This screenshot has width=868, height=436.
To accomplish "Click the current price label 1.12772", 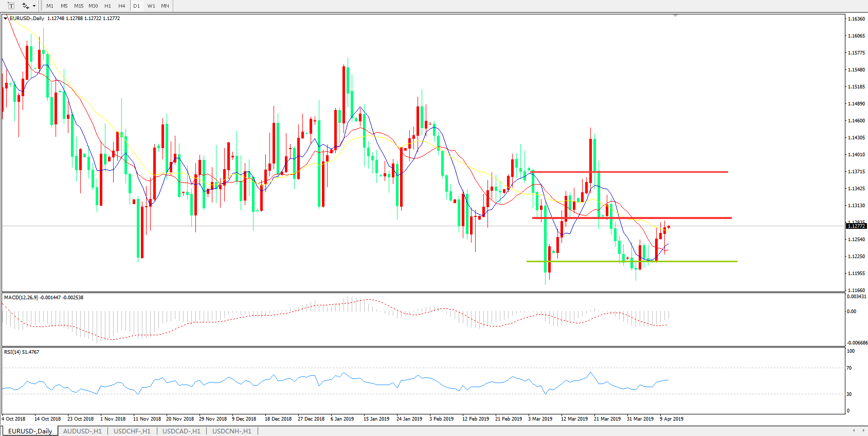I will [856, 226].
